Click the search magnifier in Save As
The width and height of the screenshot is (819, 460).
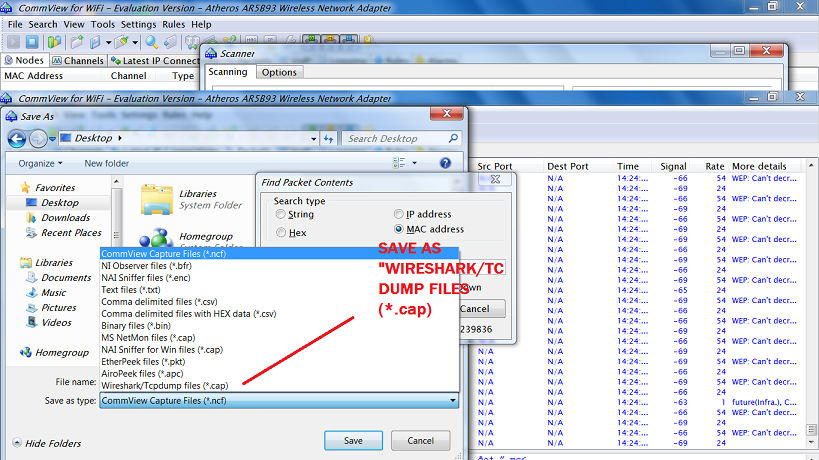coord(453,138)
